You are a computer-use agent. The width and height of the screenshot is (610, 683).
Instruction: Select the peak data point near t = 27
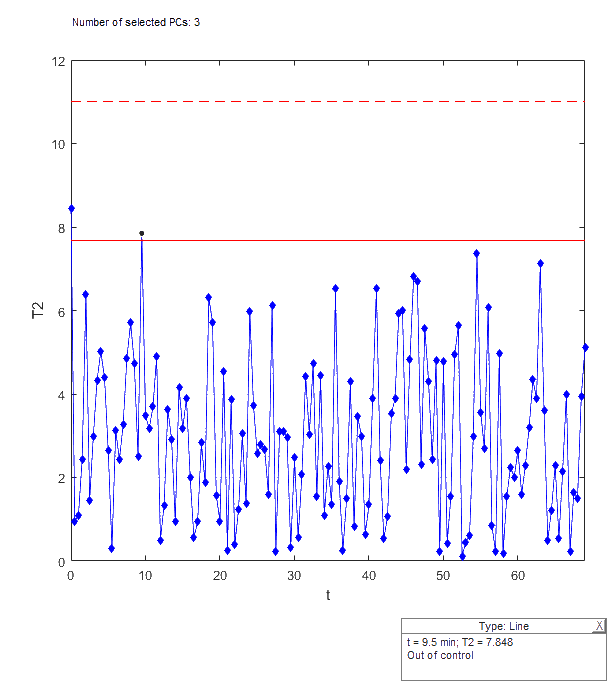tap(272, 305)
